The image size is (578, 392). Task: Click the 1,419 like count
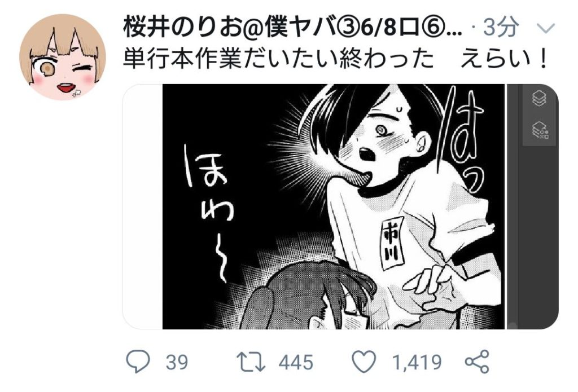click(x=417, y=362)
